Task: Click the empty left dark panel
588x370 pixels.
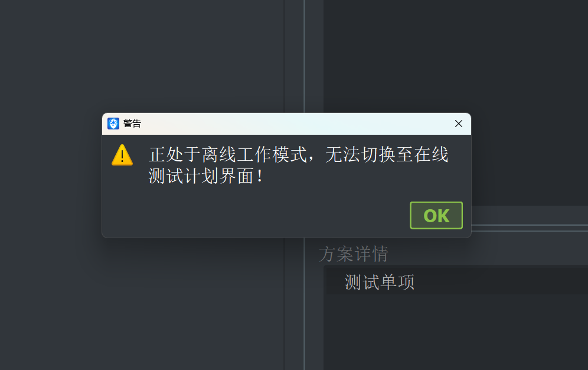Action: tap(142, 56)
